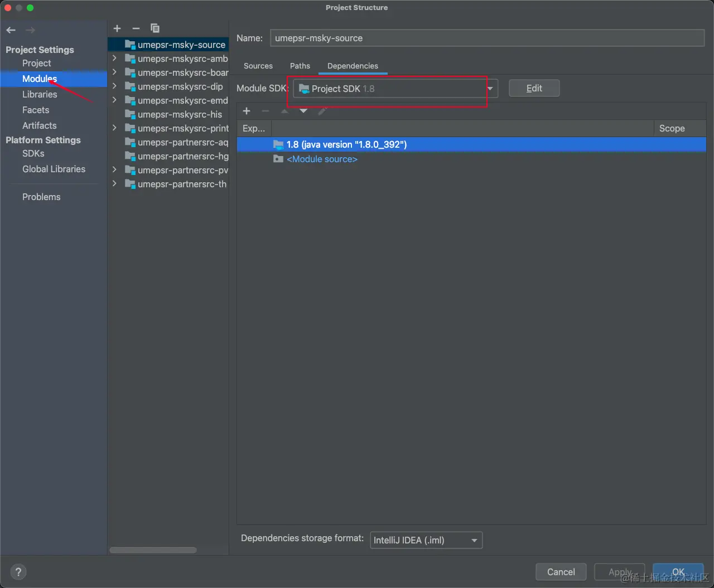Remove dependency with the minus icon
The width and height of the screenshot is (714, 588).
click(266, 111)
